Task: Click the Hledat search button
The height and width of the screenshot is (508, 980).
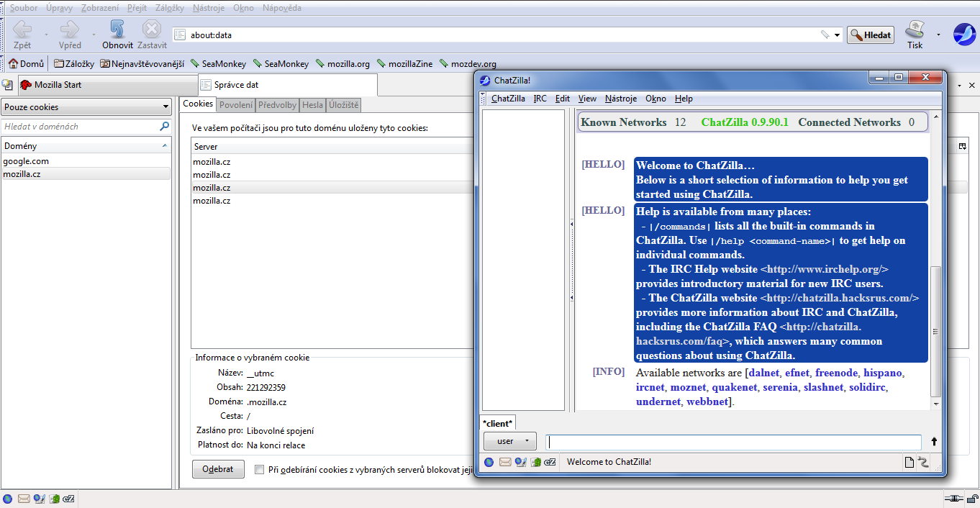Action: [871, 35]
